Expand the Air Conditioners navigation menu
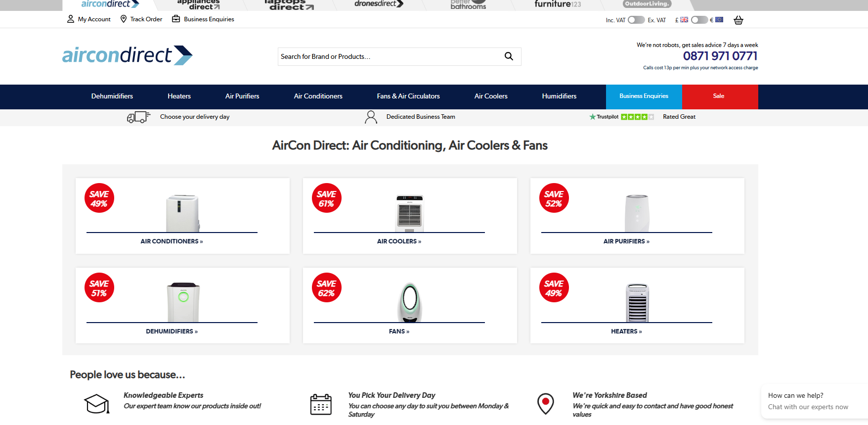 [x=318, y=96]
